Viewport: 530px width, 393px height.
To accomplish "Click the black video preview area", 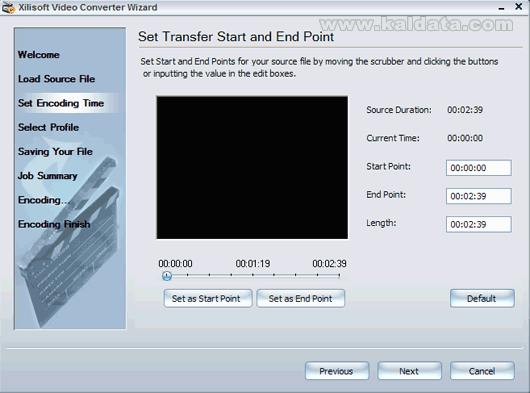I will pos(252,168).
